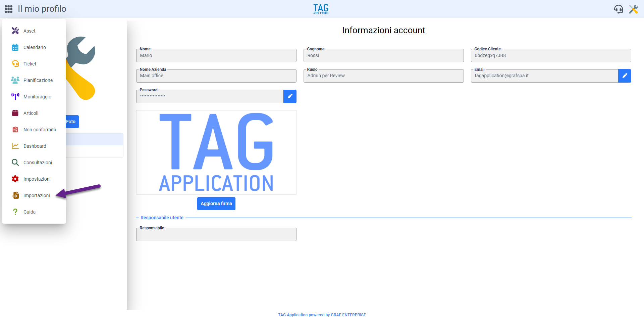This screenshot has height=320, width=644.
Task: Click the Articoli box icon
Action: pyautogui.click(x=15, y=113)
